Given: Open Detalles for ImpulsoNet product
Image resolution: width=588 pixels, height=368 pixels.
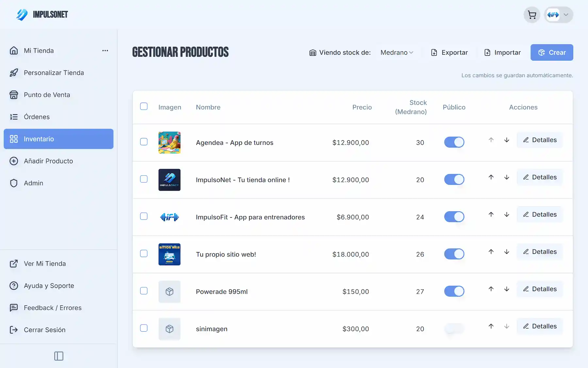Looking at the screenshot, I should pyautogui.click(x=540, y=177).
